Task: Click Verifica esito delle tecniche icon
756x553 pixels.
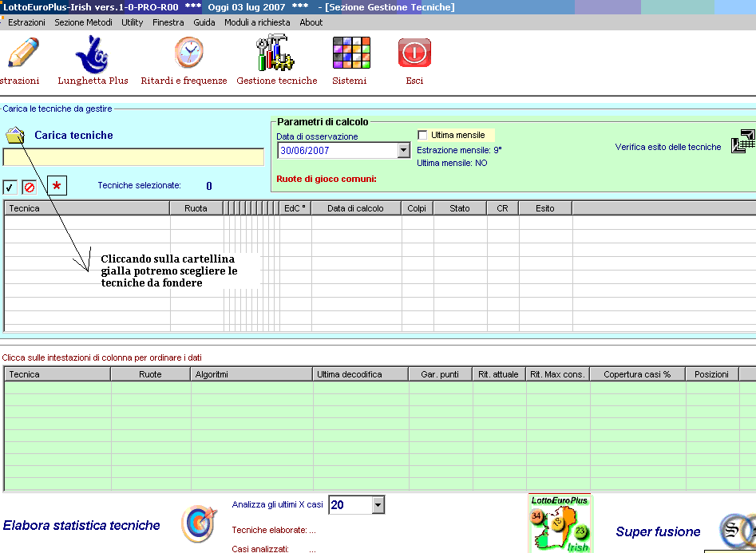Action: (x=743, y=141)
